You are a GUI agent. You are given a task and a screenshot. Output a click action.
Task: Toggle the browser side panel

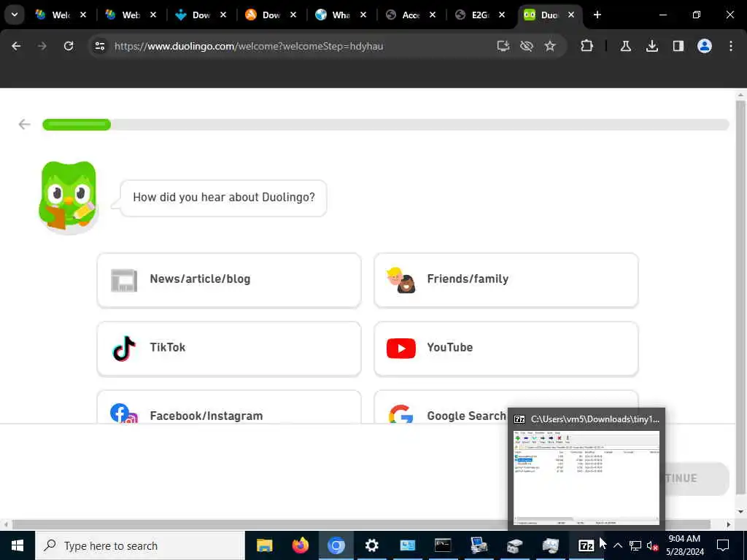click(678, 46)
